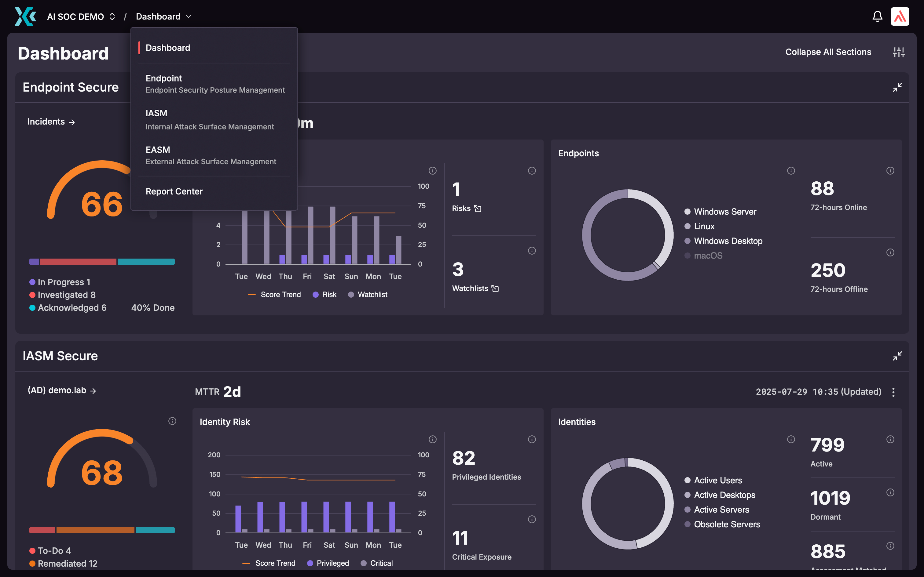Open the Dashboard breadcrumb chevron
Image resolution: width=924 pixels, height=577 pixels.
(189, 16)
